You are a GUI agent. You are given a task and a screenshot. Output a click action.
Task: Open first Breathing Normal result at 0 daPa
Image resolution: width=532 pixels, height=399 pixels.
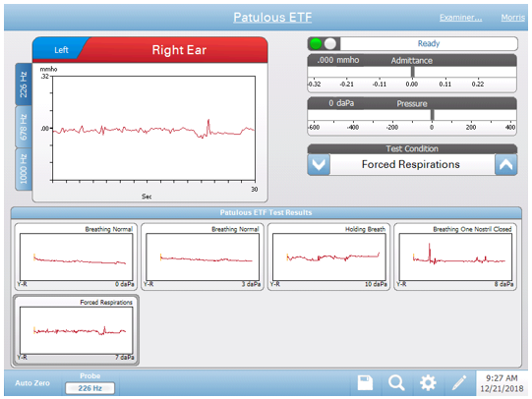point(76,256)
